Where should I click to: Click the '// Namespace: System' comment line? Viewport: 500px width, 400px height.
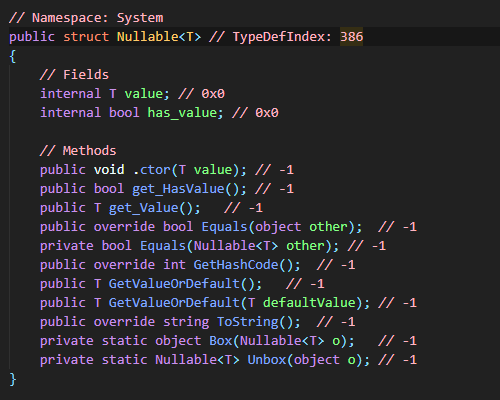[x=86, y=18]
